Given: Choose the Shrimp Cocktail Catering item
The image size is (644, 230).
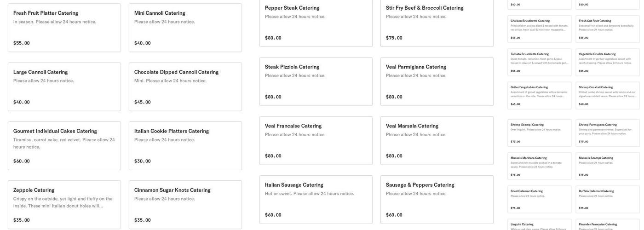Looking at the screenshot, I should pyautogui.click(x=607, y=95).
